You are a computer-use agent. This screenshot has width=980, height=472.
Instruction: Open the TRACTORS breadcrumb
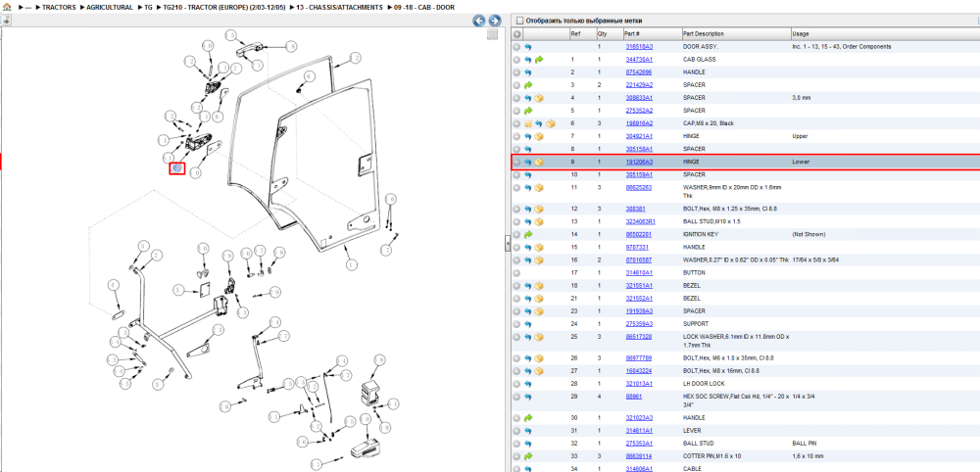[x=59, y=8]
